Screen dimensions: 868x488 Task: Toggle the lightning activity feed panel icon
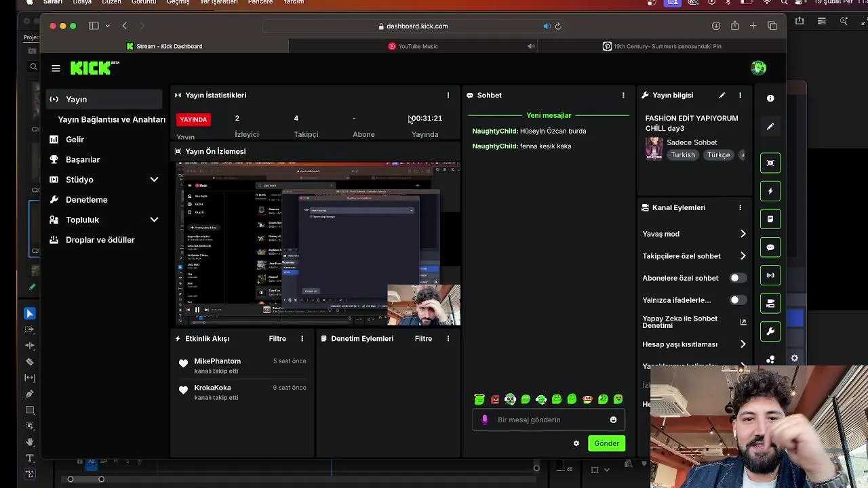coord(770,191)
